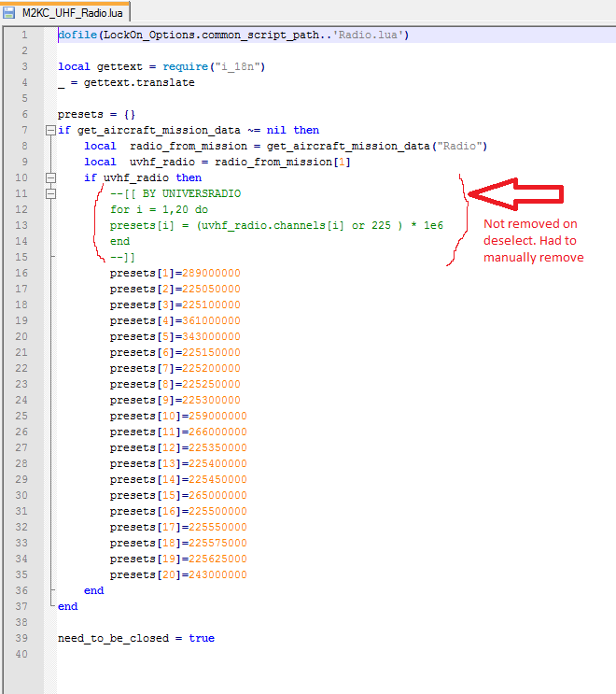
Task: Click presets[8]=225250000 line
Action: [x=175, y=385]
